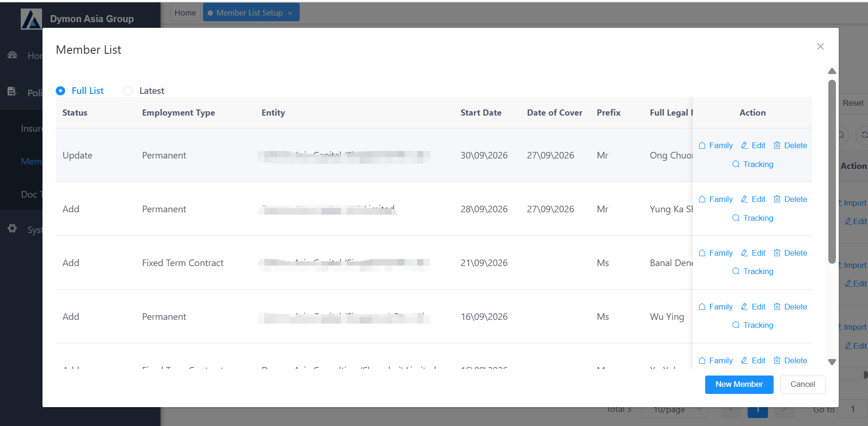The height and width of the screenshot is (426, 868).
Task: Click the Status column header
Action: (75, 113)
